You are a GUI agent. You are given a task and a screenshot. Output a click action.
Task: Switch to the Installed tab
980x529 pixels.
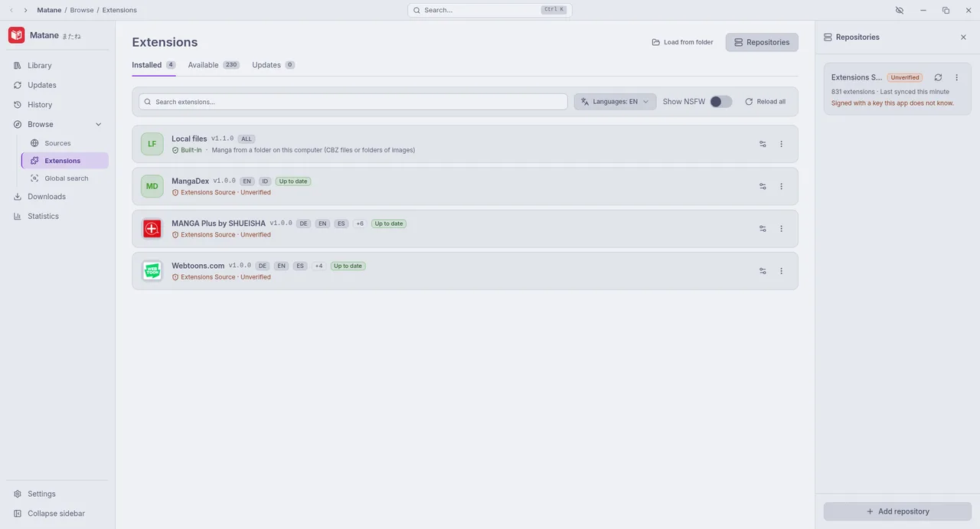[154, 65]
